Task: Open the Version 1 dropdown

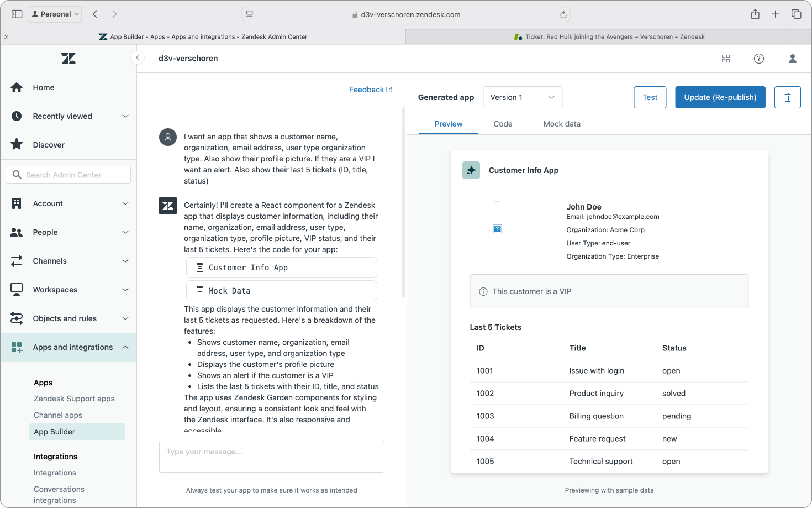Action: point(523,97)
